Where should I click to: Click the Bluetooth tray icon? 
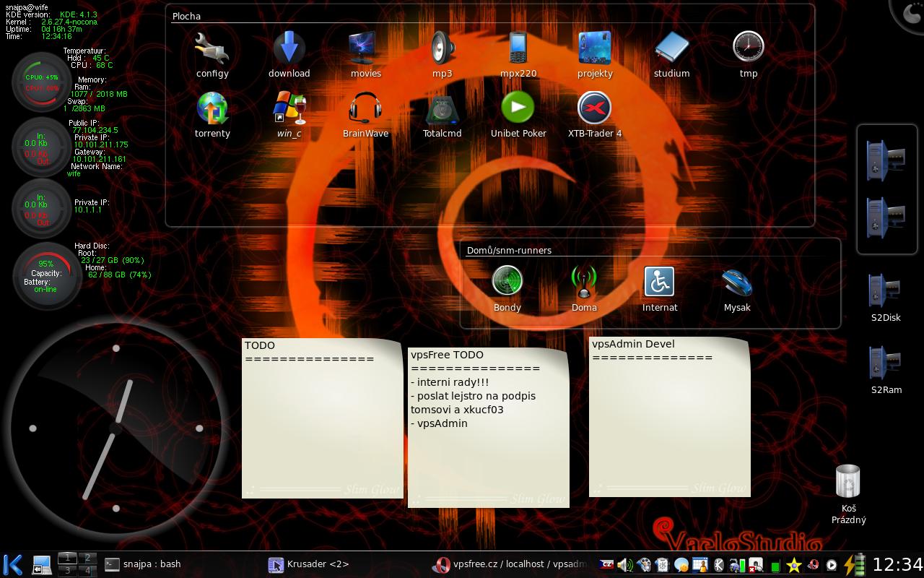point(719,565)
